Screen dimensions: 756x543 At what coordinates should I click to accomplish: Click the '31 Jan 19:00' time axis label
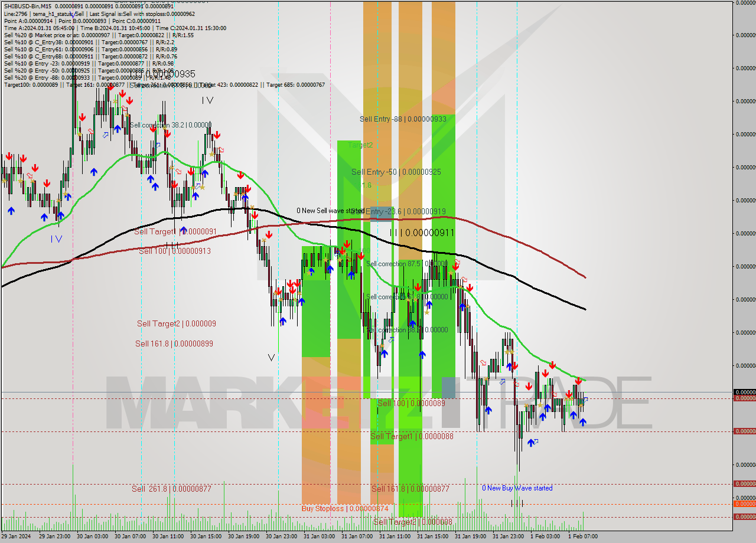tap(470, 537)
